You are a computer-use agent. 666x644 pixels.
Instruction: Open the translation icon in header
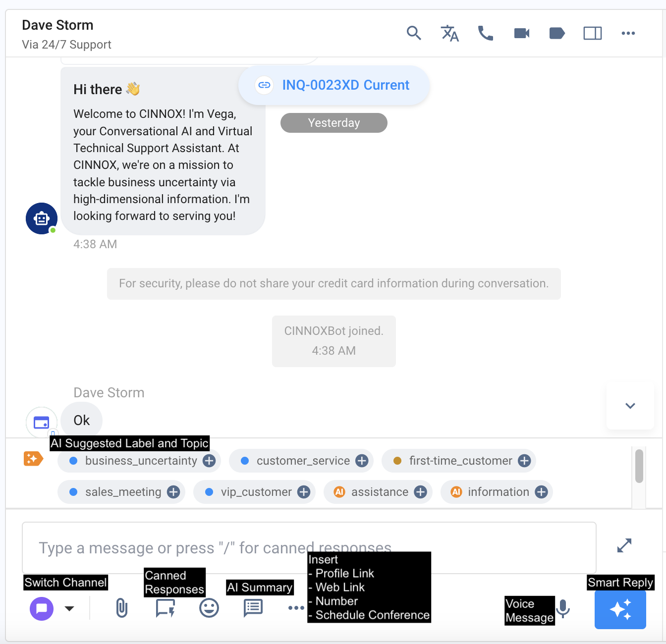[x=450, y=33]
